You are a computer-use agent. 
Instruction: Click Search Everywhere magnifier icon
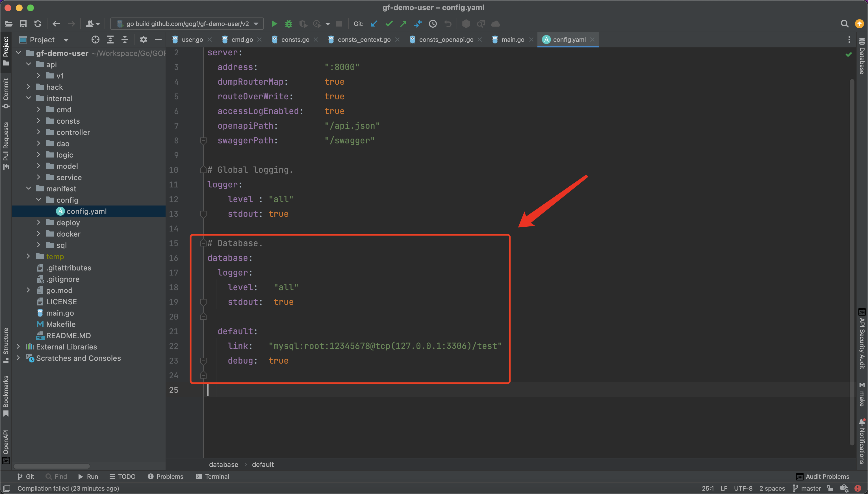pyautogui.click(x=845, y=24)
